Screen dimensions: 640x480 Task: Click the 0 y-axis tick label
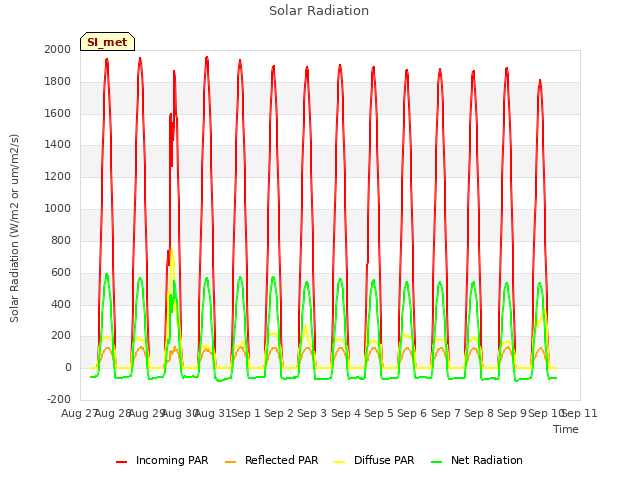(68, 367)
